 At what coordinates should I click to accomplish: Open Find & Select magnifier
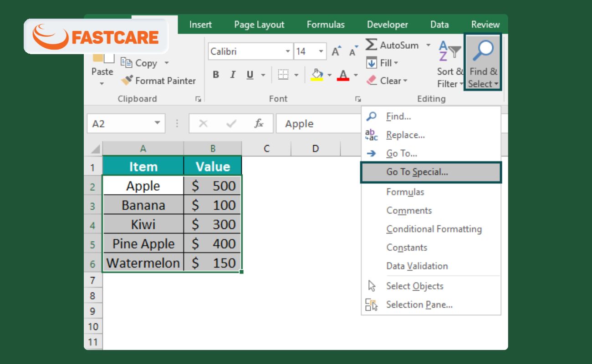click(483, 62)
